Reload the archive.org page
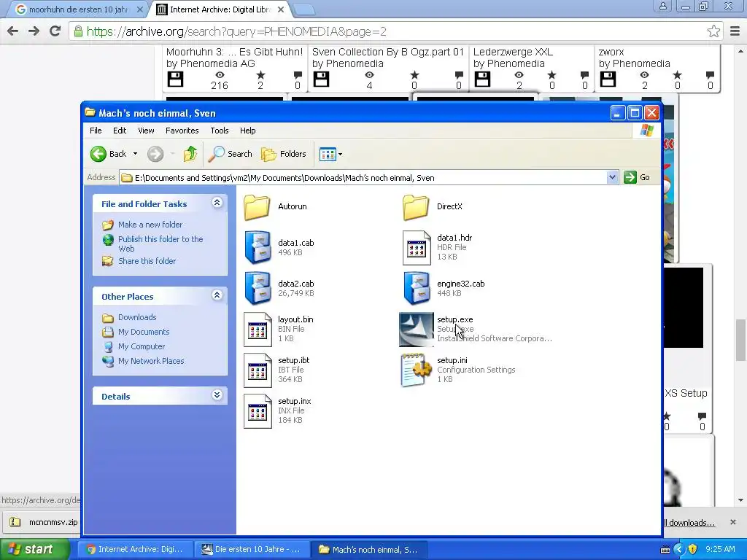The image size is (747, 560). pyautogui.click(x=55, y=31)
